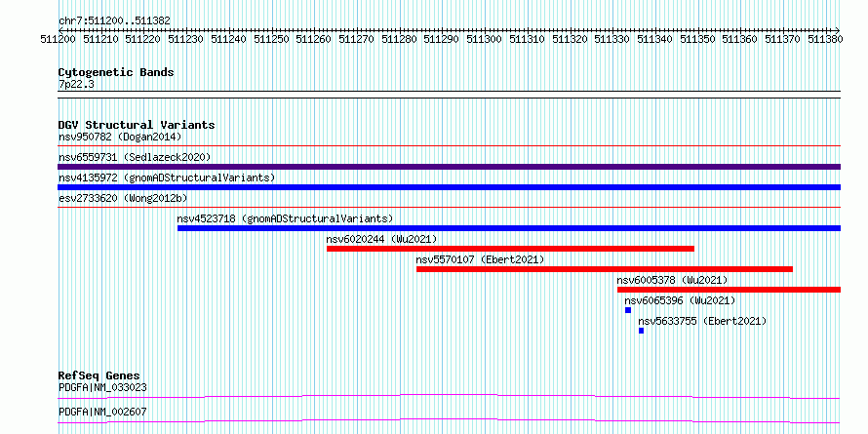
Task: Click ruler position 511240
Action: pyautogui.click(x=229, y=39)
